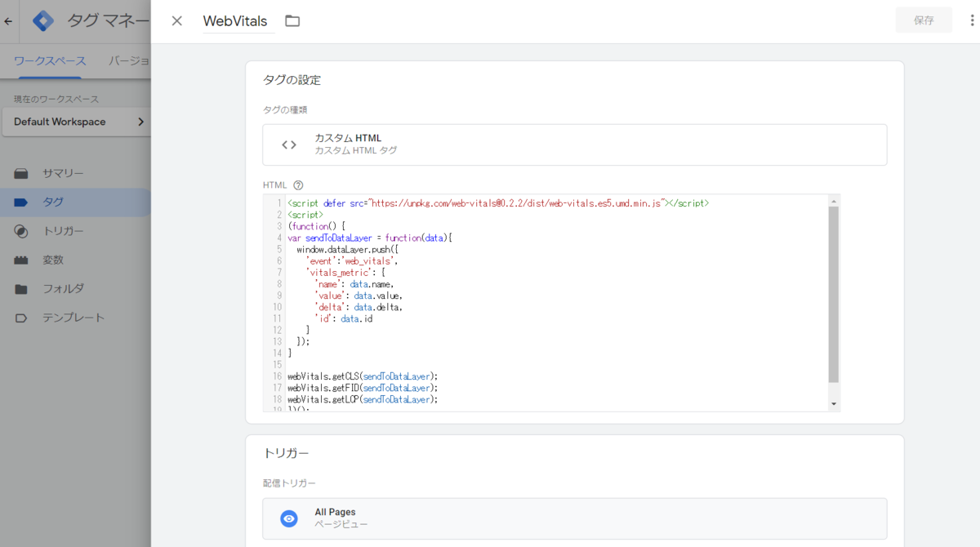The height and width of the screenshot is (547, 980).
Task: Click the サマリー icon in the sidebar
Action: click(x=21, y=173)
